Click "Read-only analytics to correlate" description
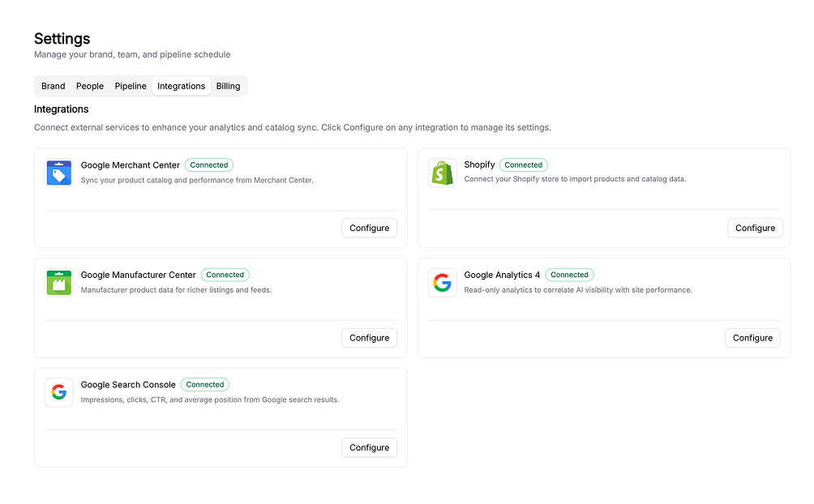Screen dimensions: 814x504 pos(578,290)
